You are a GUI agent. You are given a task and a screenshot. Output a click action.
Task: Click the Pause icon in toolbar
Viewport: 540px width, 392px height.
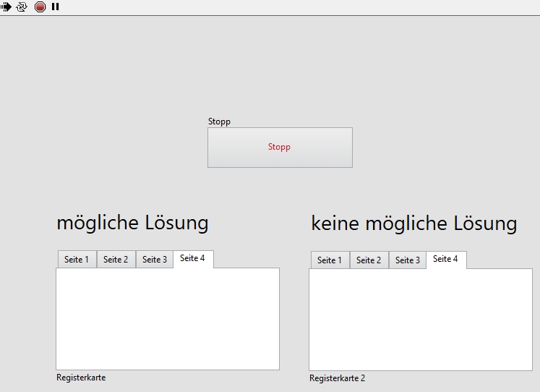(55, 7)
